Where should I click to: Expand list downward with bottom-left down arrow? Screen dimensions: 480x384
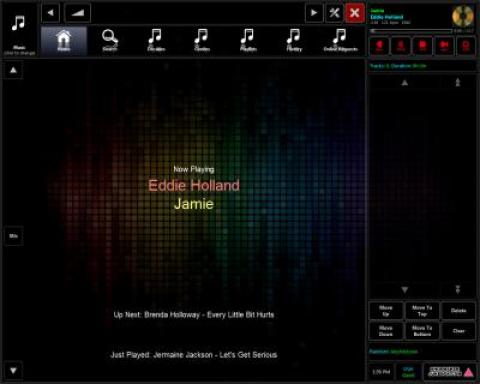(13, 370)
